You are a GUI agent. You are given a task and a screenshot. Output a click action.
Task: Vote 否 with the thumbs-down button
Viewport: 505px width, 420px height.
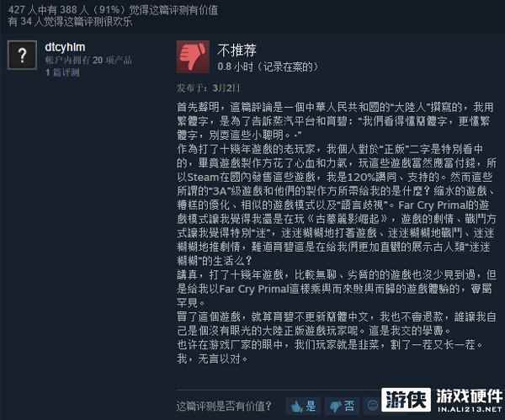pos(342,406)
